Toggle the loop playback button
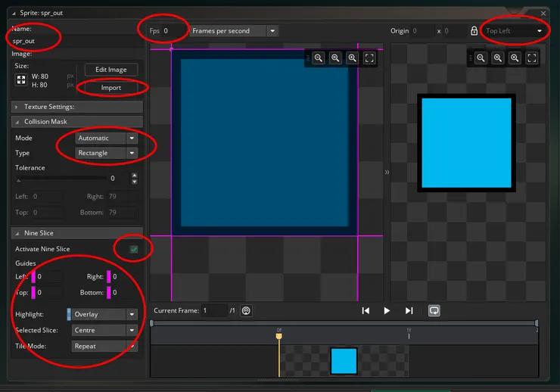Image resolution: width=560 pixels, height=392 pixels. pos(434,310)
